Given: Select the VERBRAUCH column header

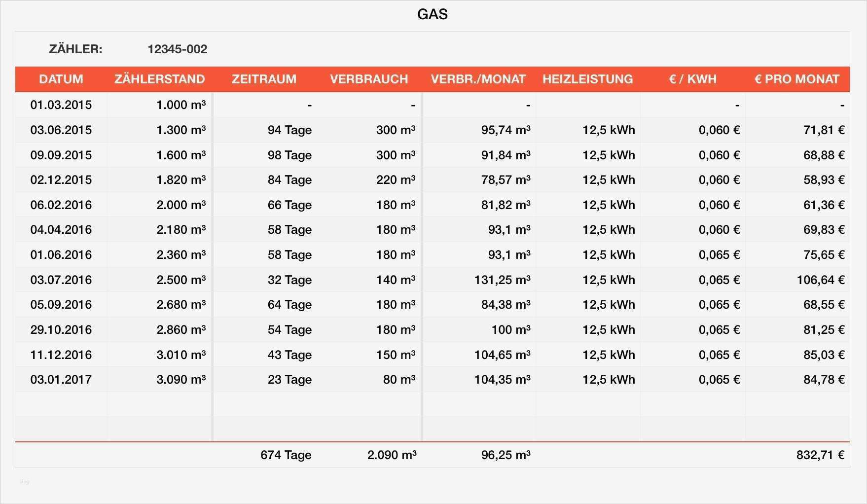Looking at the screenshot, I should pos(369,79).
